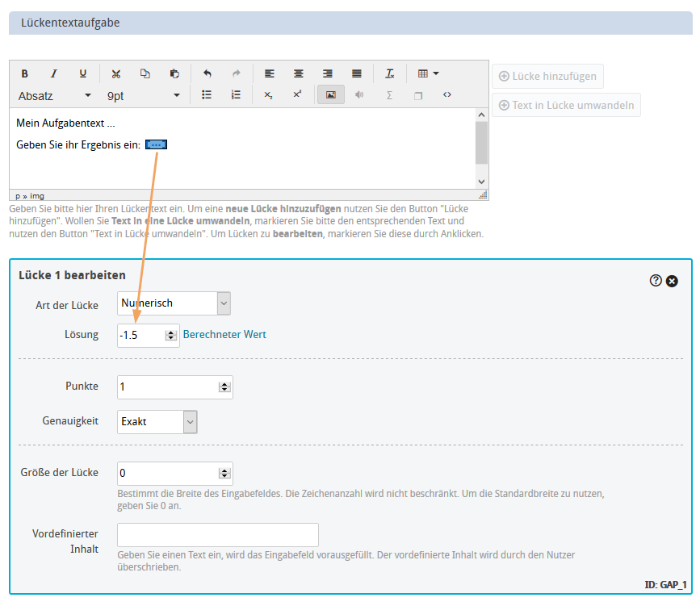Open the Genauigkeit Exakt dropdown
Screen dimensions: 700x606
click(x=157, y=421)
